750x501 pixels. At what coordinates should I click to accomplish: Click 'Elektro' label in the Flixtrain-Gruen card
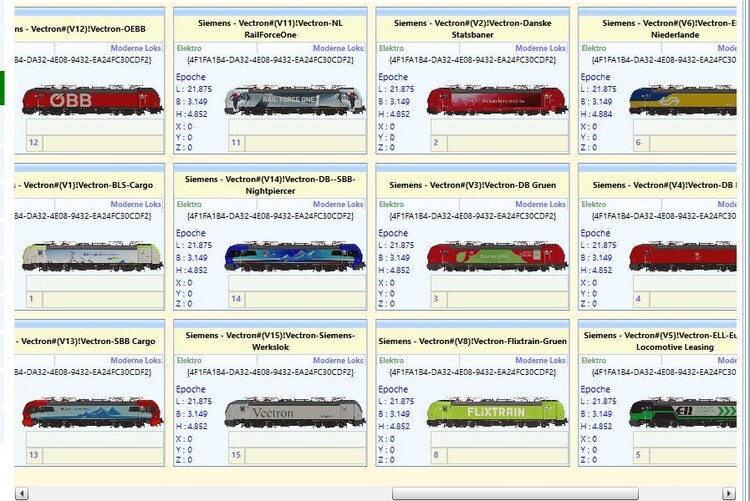[391, 360]
